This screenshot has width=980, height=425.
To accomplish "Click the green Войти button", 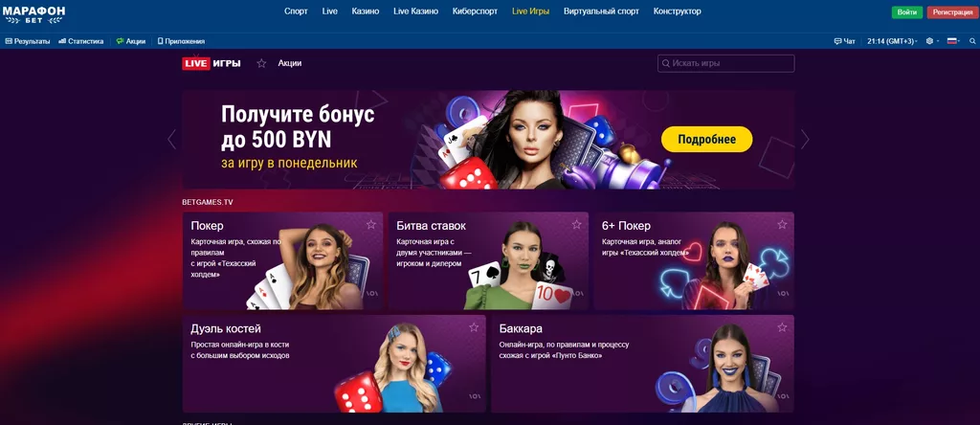I will [907, 12].
